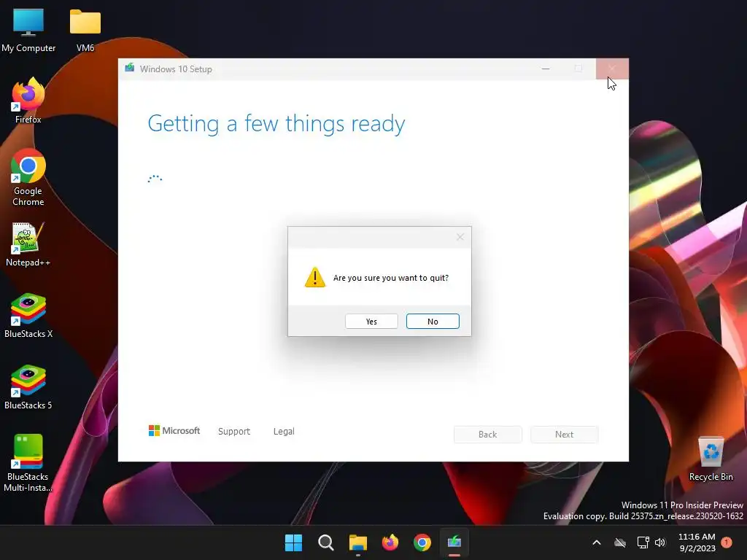Image resolution: width=747 pixels, height=560 pixels.
Task: Select the Firefox desktop shortcut
Action: [x=28, y=101]
